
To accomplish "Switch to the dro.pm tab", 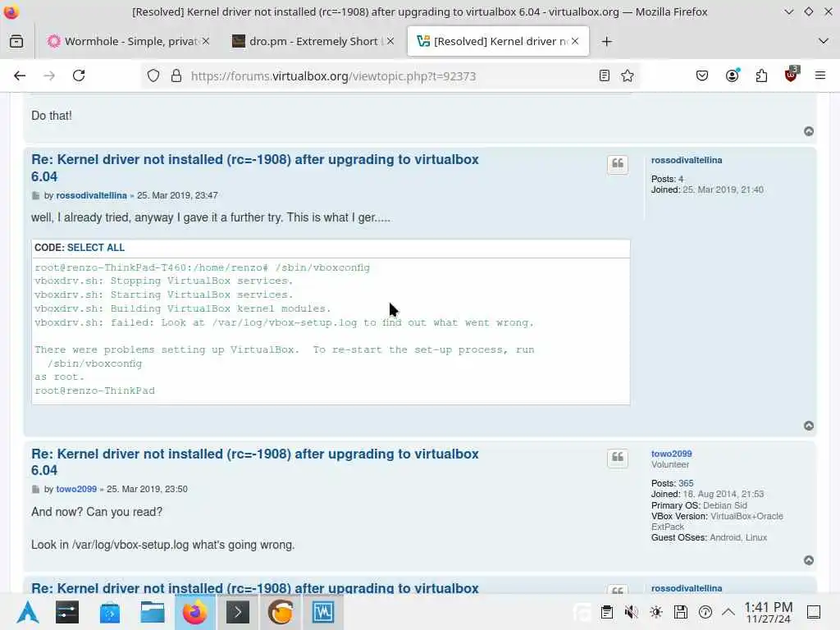I will 313,41.
